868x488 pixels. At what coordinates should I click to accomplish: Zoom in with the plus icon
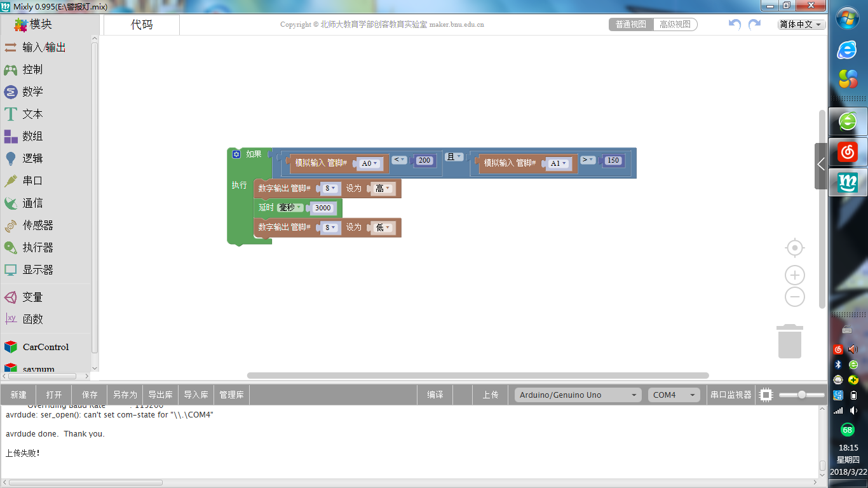click(x=795, y=275)
